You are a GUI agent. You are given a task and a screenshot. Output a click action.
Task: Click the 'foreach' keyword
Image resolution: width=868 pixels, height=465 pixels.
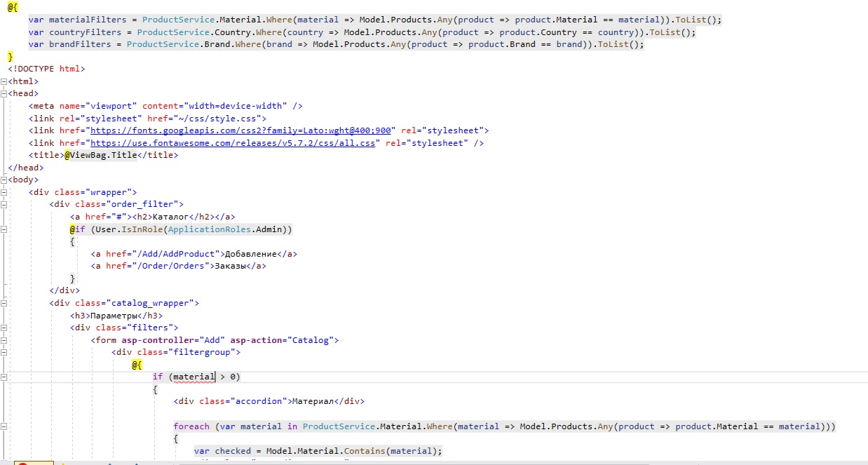191,426
